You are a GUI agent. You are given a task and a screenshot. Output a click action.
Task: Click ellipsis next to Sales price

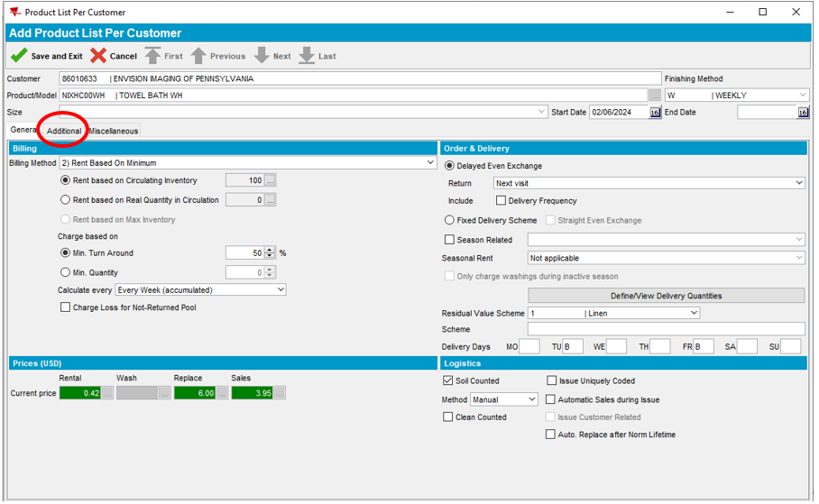pyautogui.click(x=279, y=393)
